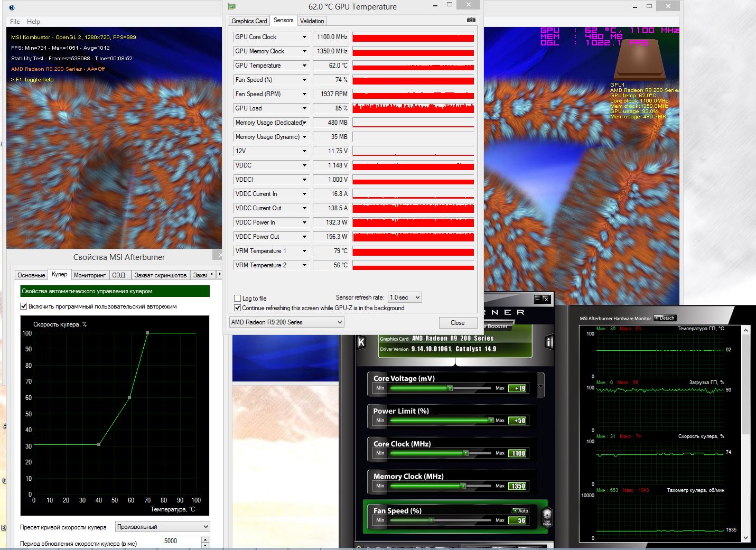Viewport: 756px width, 550px height.
Task: Expand the GPU Temperature sensor dropdown
Action: [x=304, y=66]
